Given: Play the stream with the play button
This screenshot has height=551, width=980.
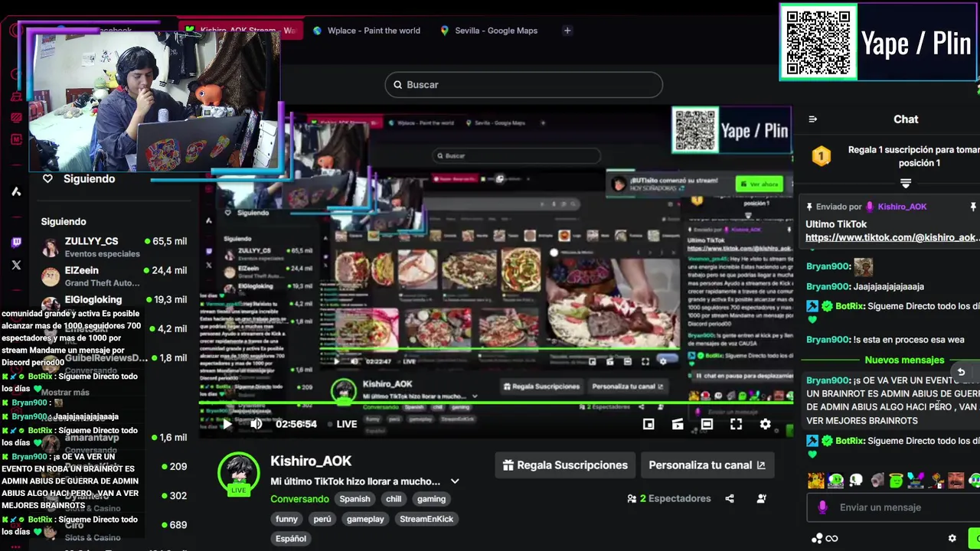Looking at the screenshot, I should [x=227, y=424].
